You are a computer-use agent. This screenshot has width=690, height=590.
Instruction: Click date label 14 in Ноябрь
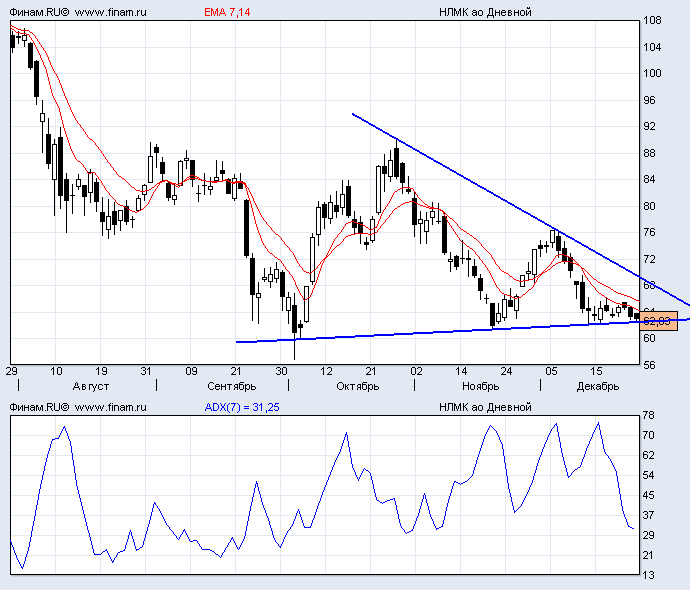[x=461, y=371]
